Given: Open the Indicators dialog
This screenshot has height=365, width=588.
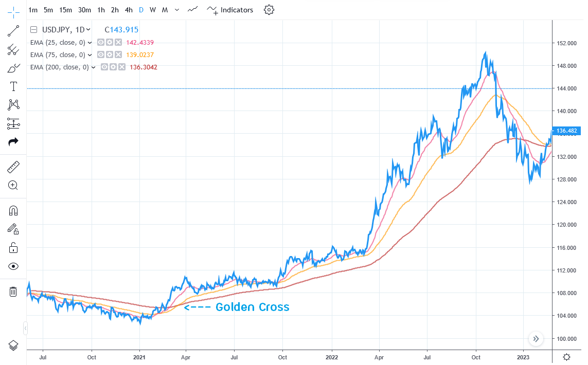Looking at the screenshot, I should pos(230,10).
